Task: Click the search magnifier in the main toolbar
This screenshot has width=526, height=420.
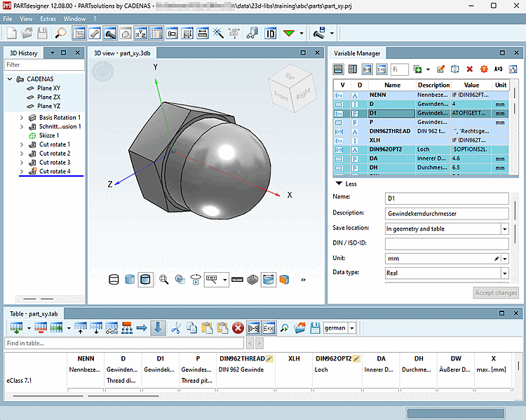Action: click(61, 33)
